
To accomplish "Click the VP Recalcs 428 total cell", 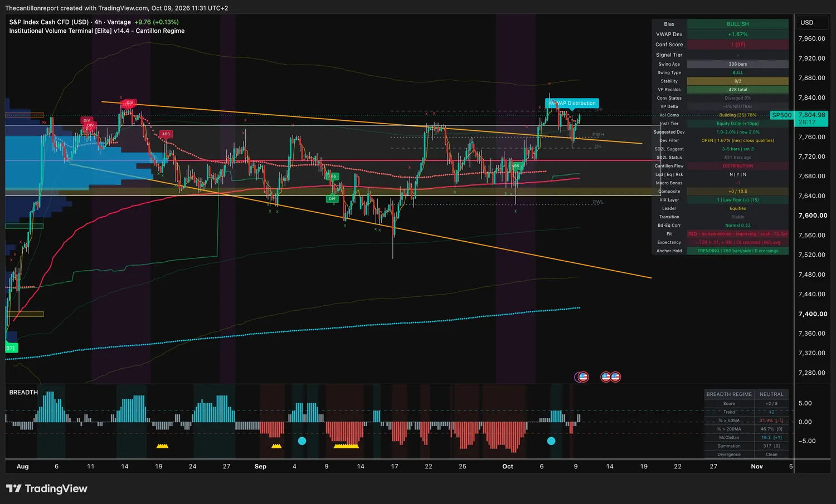I will coord(737,90).
